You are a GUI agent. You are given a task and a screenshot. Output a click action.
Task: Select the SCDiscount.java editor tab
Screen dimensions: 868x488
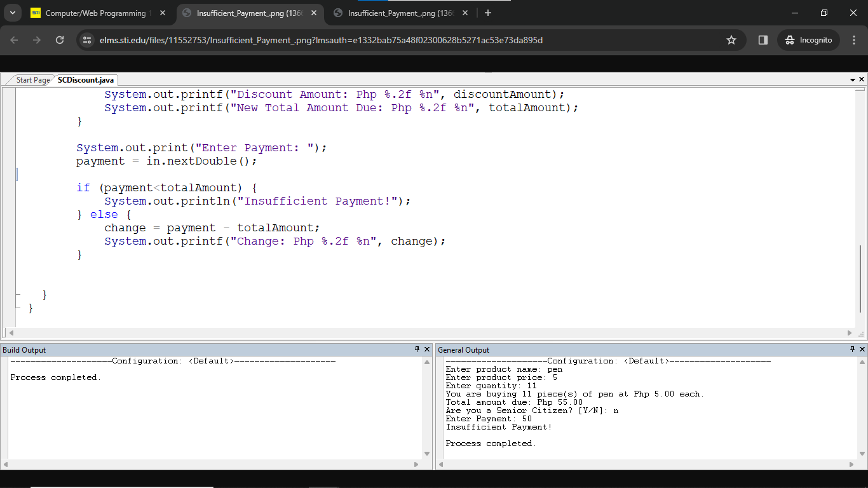point(86,80)
